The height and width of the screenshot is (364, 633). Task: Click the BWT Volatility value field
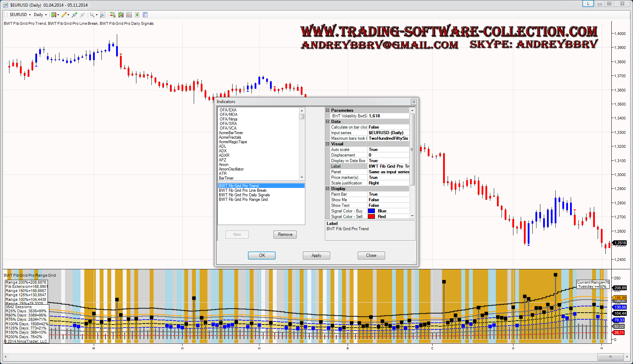[x=388, y=116]
